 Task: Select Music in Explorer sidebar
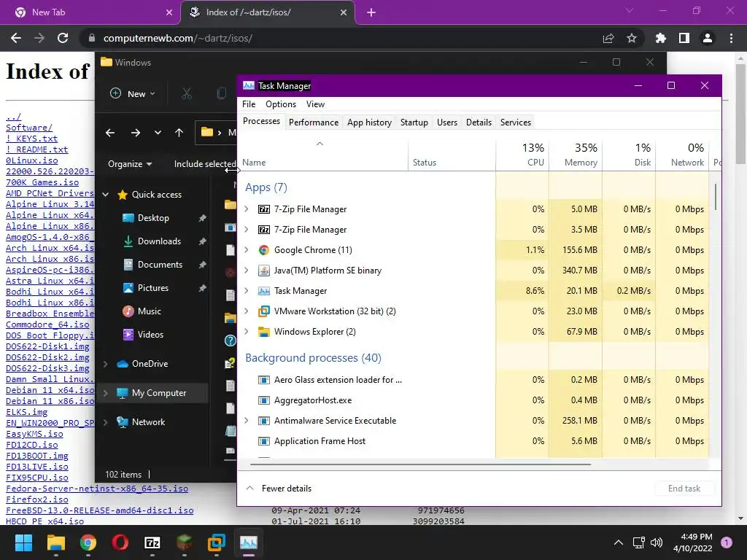(x=149, y=311)
